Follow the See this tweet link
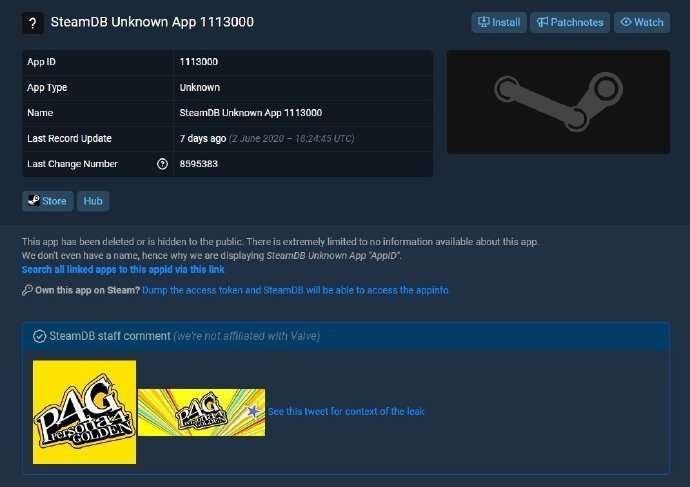 click(346, 412)
